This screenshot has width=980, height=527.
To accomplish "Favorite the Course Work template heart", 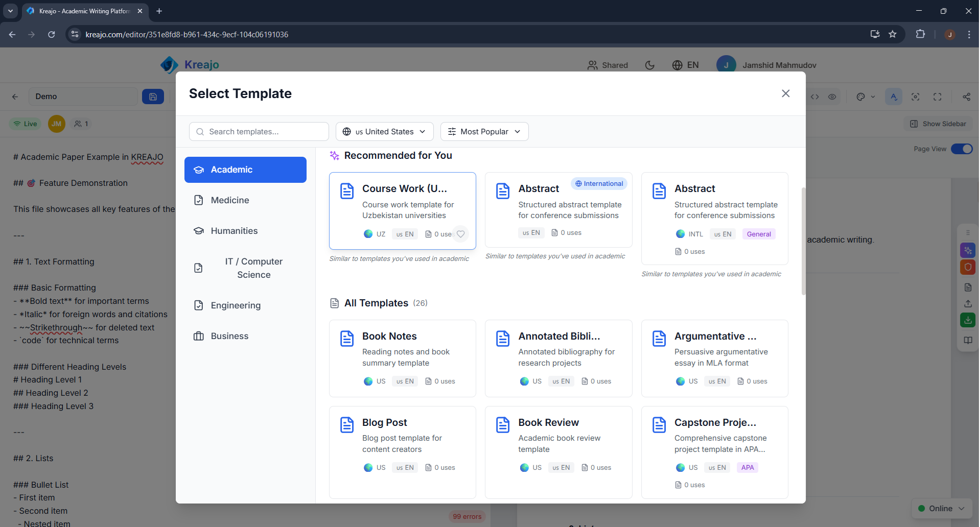I will tap(461, 234).
